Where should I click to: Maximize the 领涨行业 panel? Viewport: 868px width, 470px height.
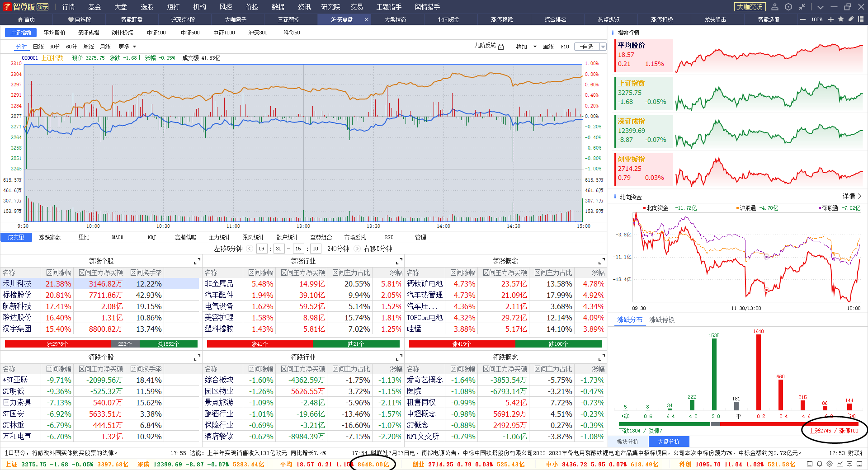coord(399,261)
